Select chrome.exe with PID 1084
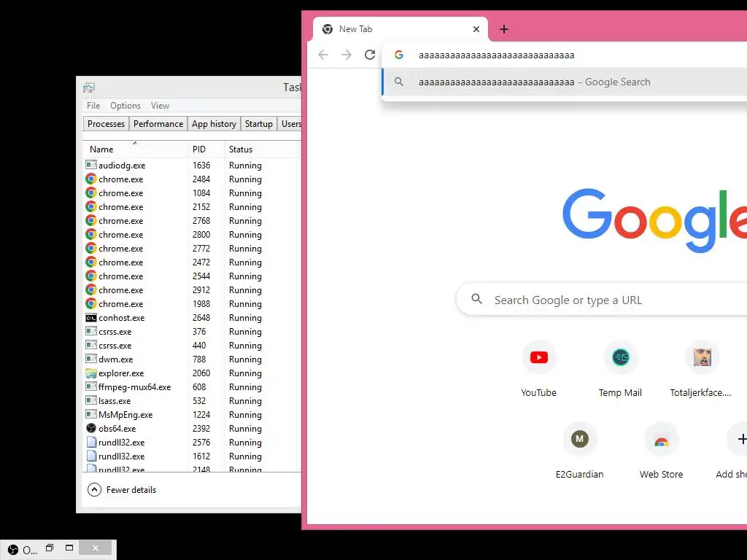 coord(192,192)
